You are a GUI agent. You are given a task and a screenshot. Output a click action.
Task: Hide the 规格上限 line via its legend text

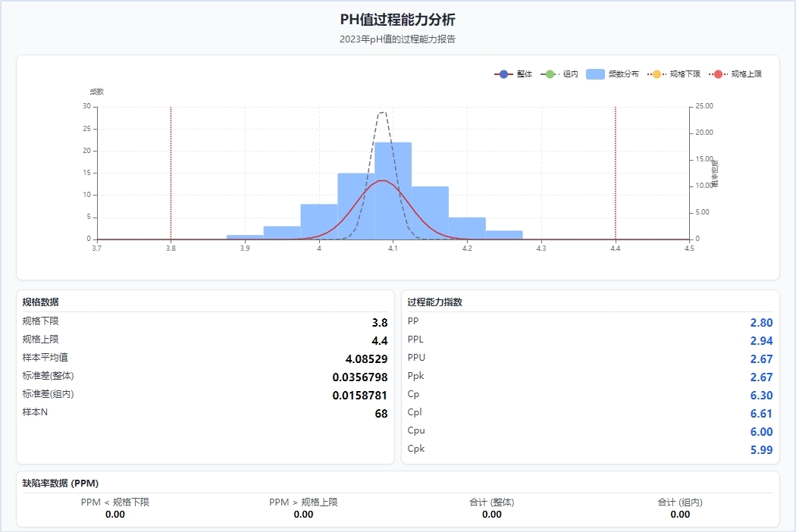[x=746, y=74]
